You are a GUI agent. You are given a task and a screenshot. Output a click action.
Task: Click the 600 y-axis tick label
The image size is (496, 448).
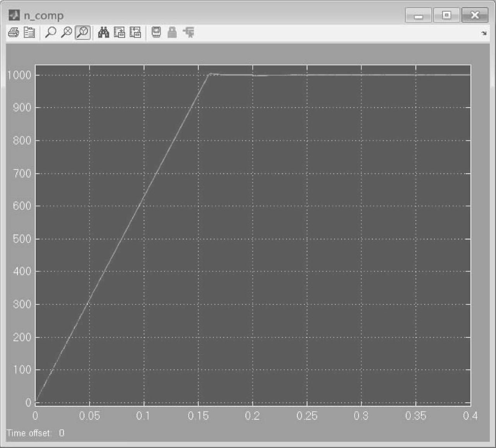[x=22, y=206]
